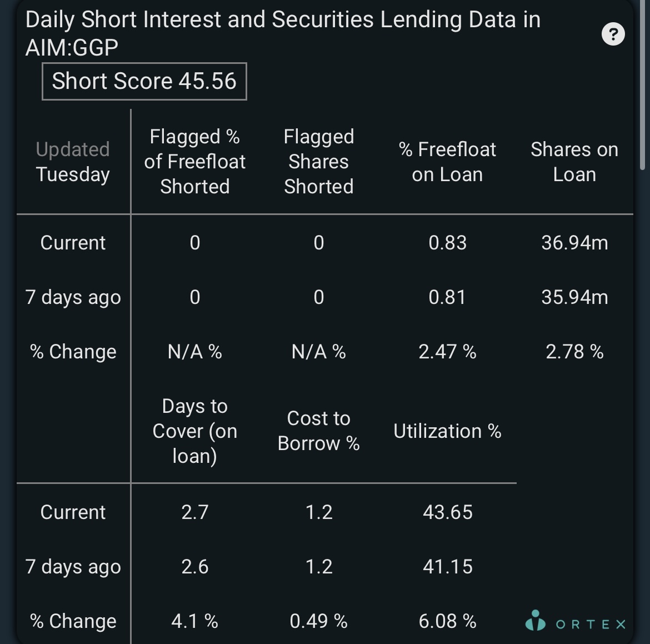Select the Short Score 45.56 box
Screen dimensions: 650x644
(x=144, y=81)
